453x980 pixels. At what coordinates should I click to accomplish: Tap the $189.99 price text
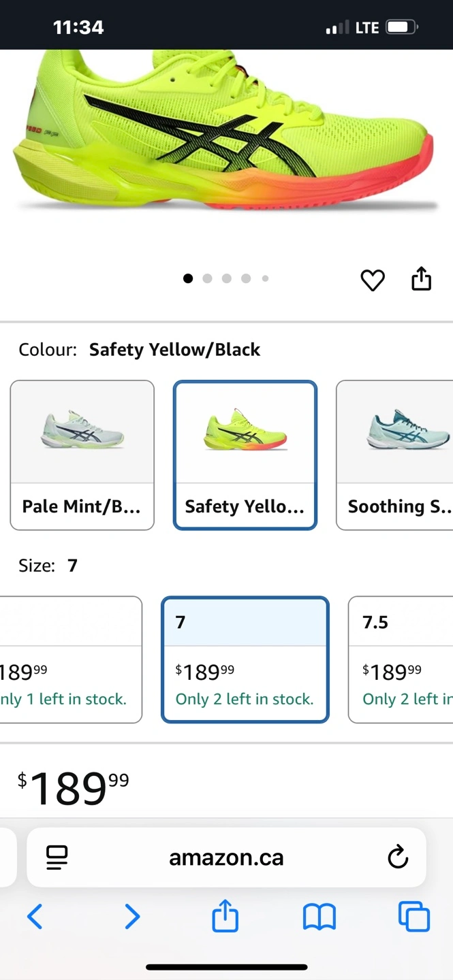tap(74, 788)
